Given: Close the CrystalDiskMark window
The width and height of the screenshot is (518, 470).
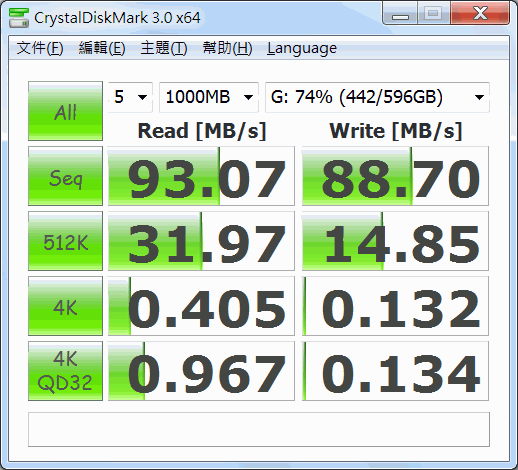Looking at the screenshot, I should click(x=480, y=14).
